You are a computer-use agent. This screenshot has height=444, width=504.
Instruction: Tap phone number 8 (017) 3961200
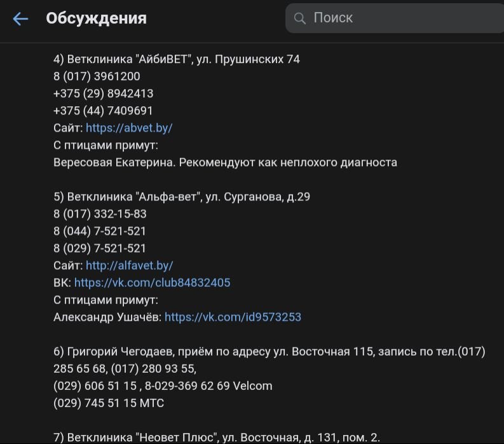(97, 76)
